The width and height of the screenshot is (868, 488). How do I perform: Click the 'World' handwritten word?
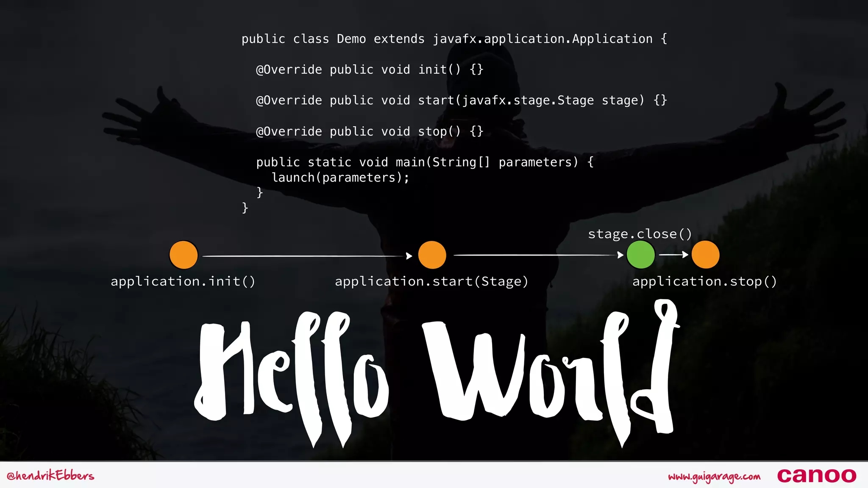(x=551, y=373)
